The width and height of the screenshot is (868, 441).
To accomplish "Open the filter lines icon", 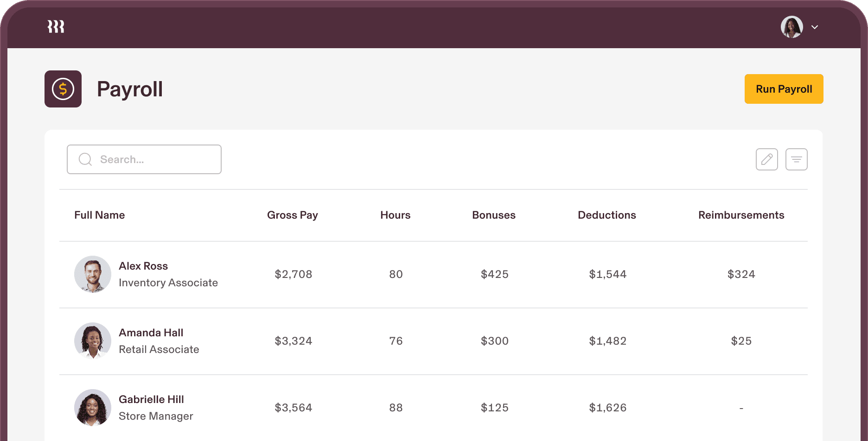I will 796,159.
